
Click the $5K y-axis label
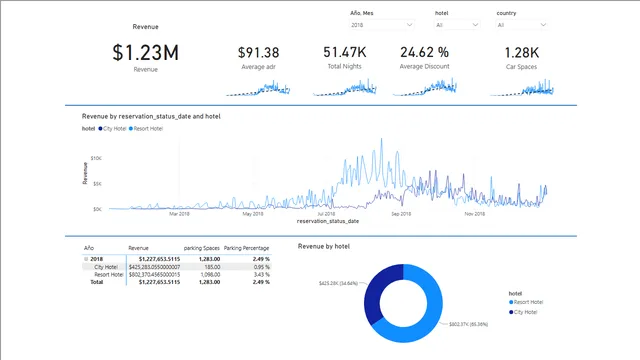coord(97,184)
